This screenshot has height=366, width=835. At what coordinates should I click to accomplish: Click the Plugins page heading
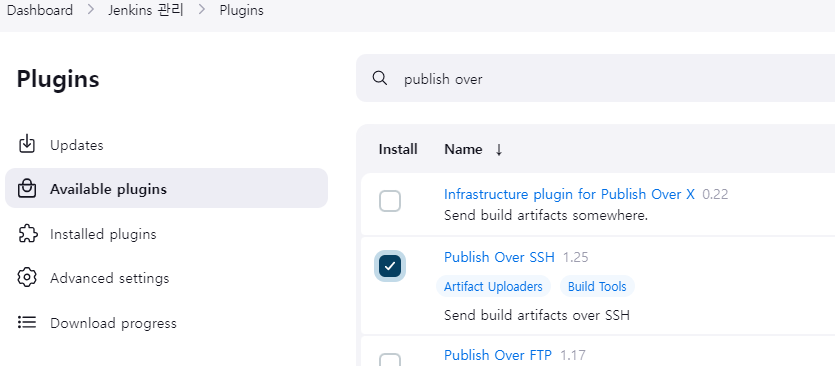58,79
